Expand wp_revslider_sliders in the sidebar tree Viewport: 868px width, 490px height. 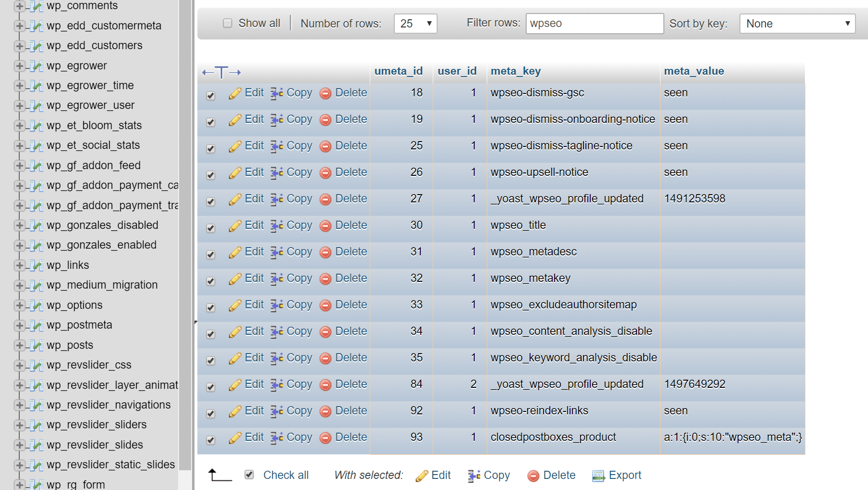(19, 424)
